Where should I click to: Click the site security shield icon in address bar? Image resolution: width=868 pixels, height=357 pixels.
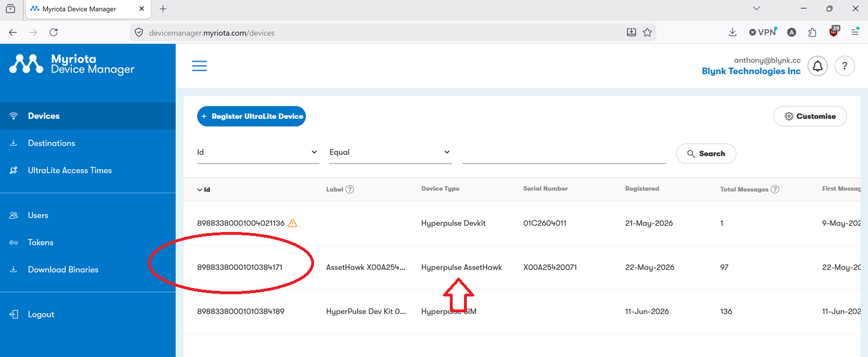[x=139, y=32]
